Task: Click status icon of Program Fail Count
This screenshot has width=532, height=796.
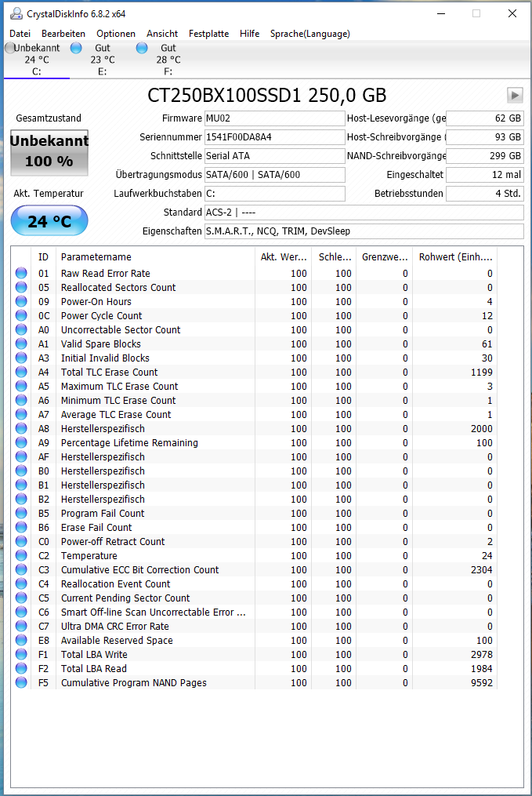Action: (21, 513)
